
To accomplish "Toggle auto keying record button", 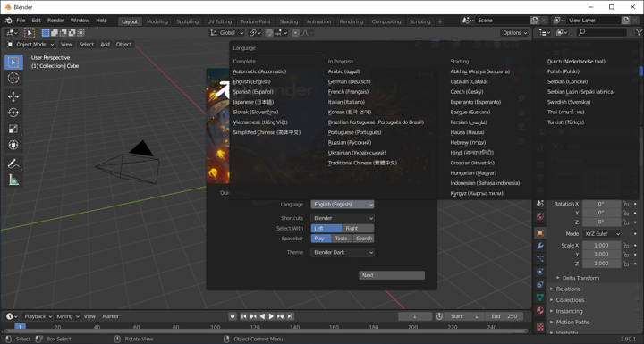I will click(x=233, y=316).
